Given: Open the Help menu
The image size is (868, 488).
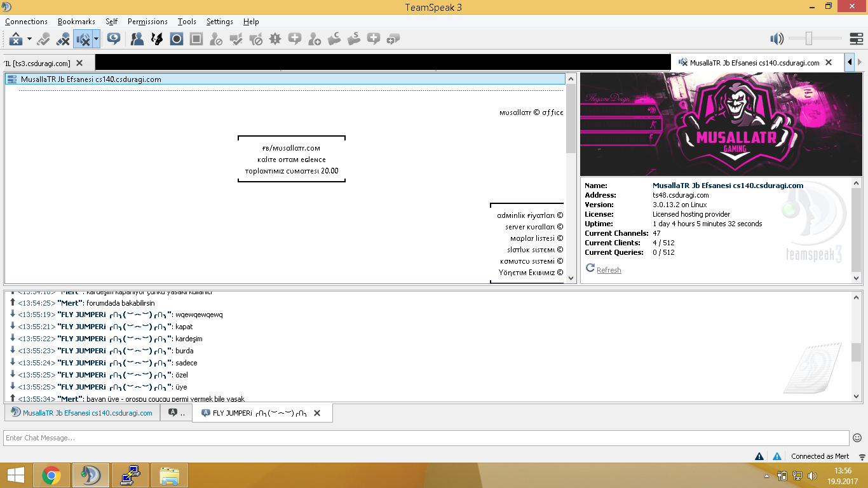Looking at the screenshot, I should coord(251,22).
